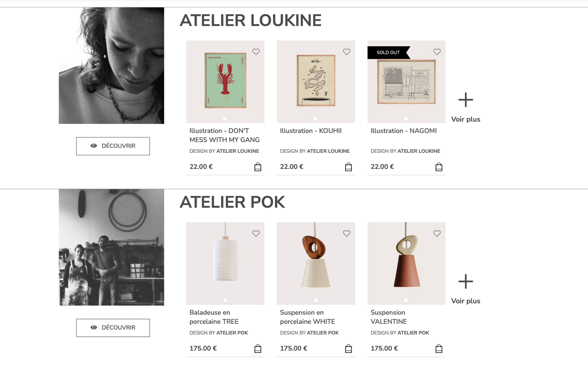Open the Atelier Pok workshop photo
This screenshot has width=588, height=376.
pyautogui.click(x=111, y=247)
